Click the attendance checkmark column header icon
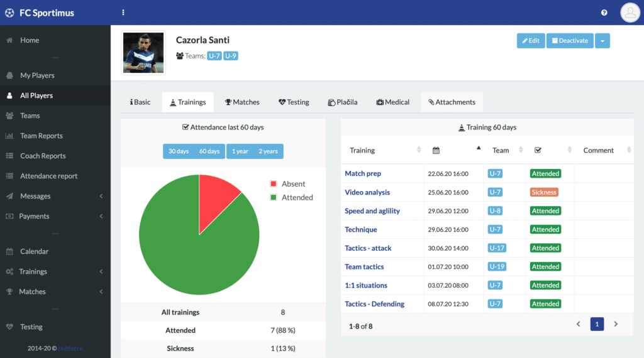Image resolution: width=644 pixels, height=358 pixels. click(538, 151)
